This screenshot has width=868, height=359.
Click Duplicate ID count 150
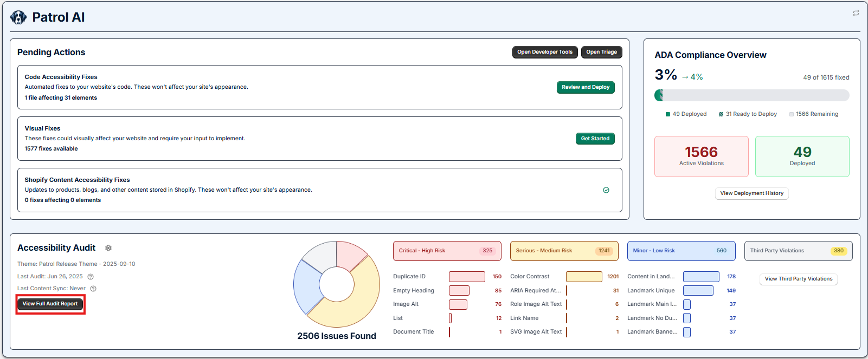(x=497, y=277)
